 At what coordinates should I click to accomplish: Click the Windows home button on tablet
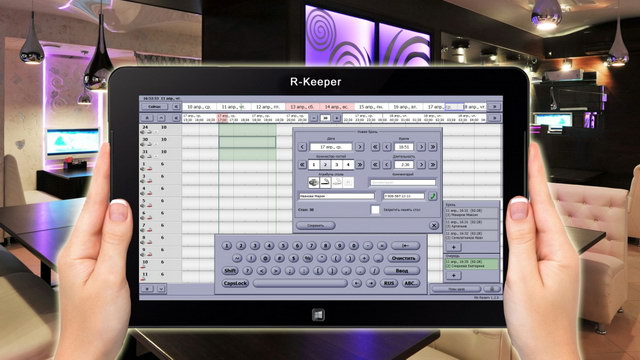coord(318,315)
